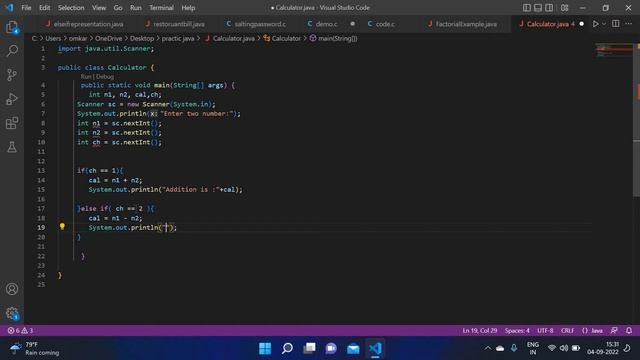Viewport: 640px width, 360px height.
Task: Open the Help menu
Action: [188, 8]
